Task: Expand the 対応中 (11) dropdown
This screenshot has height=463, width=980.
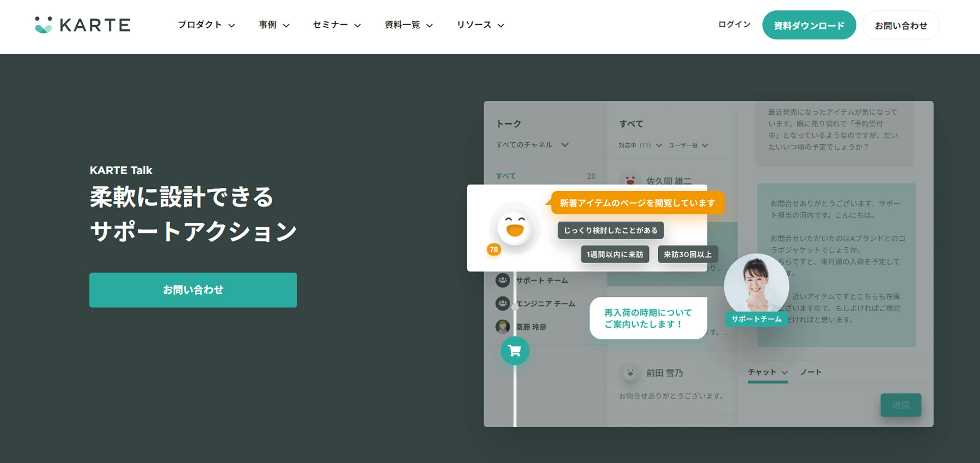Action: click(640, 145)
